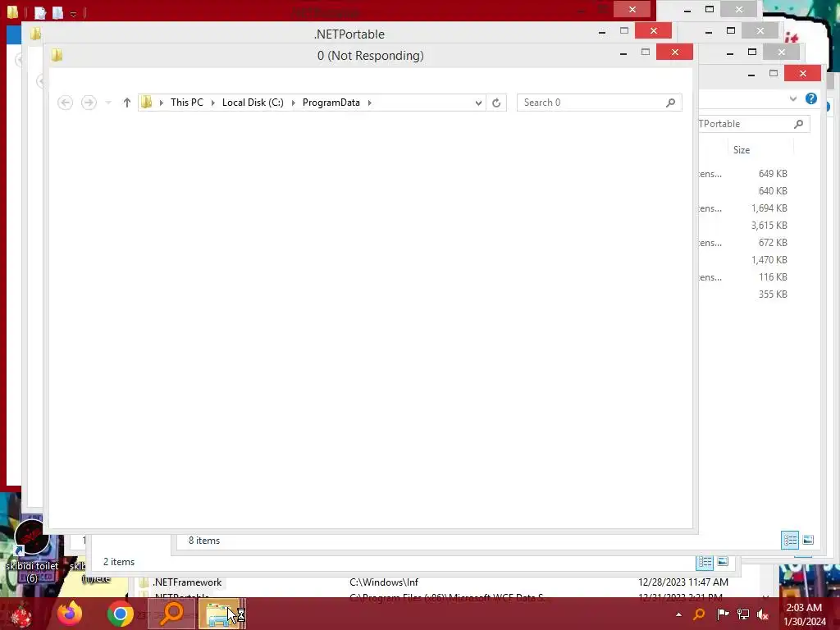Open Help in the background Explorer window
Screen dimensions: 840x630
click(811, 98)
